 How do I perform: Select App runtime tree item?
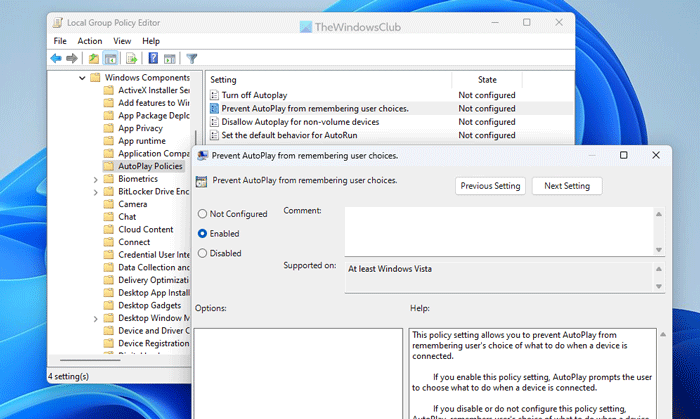pyautogui.click(x=142, y=141)
